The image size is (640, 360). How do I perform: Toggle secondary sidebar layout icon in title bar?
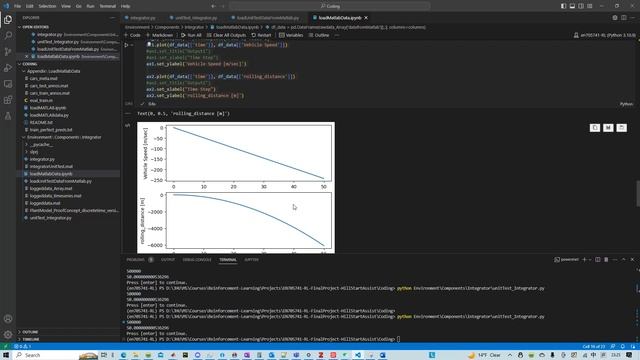point(581,6)
